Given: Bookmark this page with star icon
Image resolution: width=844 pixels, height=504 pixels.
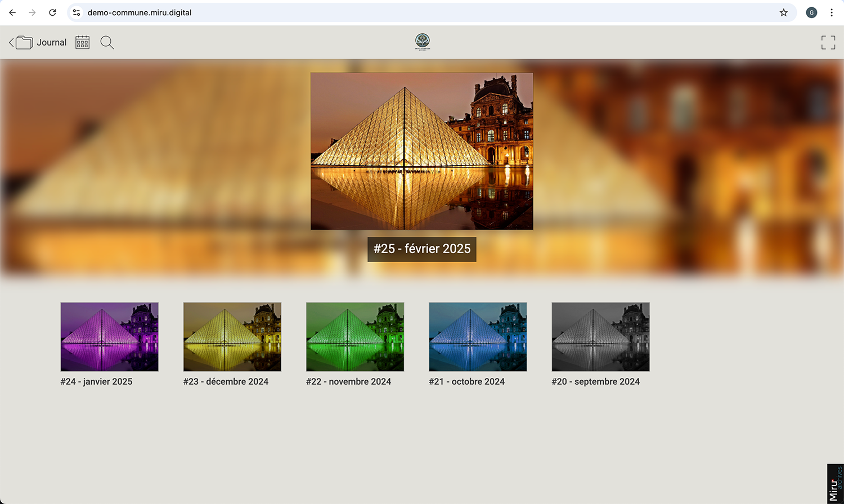Looking at the screenshot, I should tap(783, 12).
